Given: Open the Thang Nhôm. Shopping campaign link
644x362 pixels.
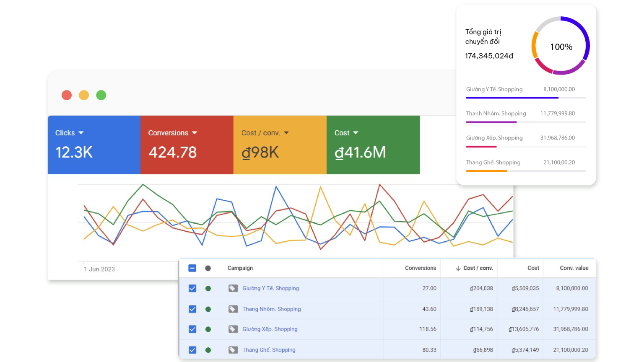Looking at the screenshot, I should [271, 309].
